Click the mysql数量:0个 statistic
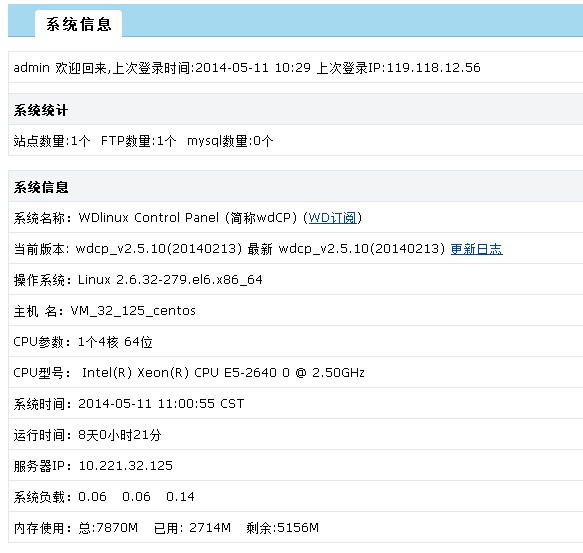The width and height of the screenshot is (583, 553). 230,141
